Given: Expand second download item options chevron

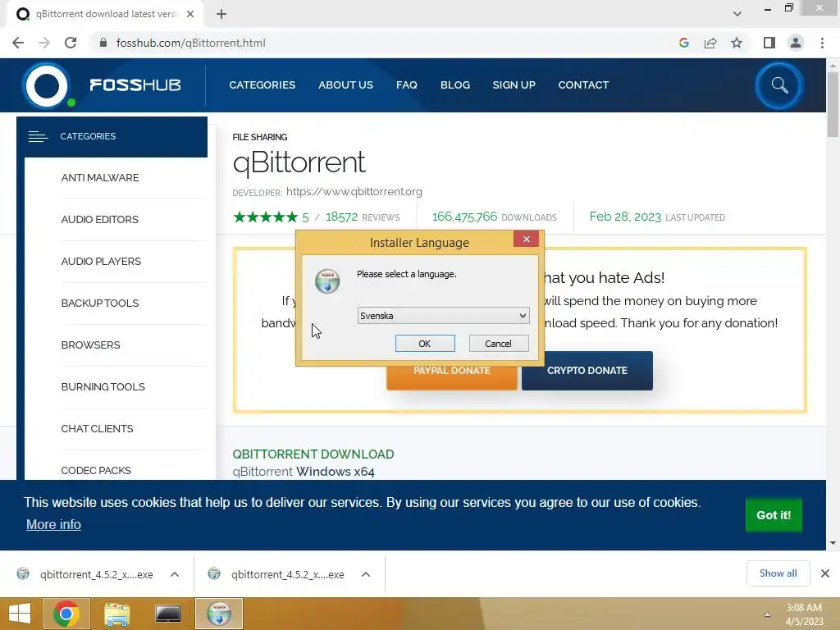Looking at the screenshot, I should 366,574.
